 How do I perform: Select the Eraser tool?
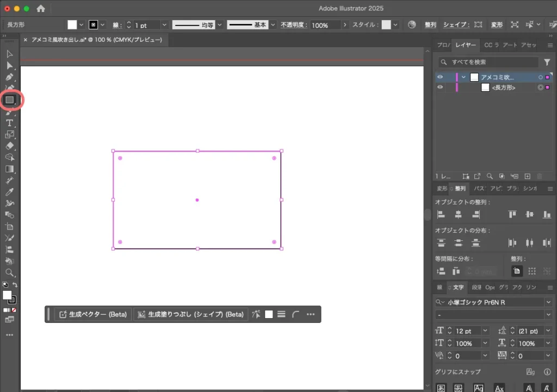[x=9, y=146]
